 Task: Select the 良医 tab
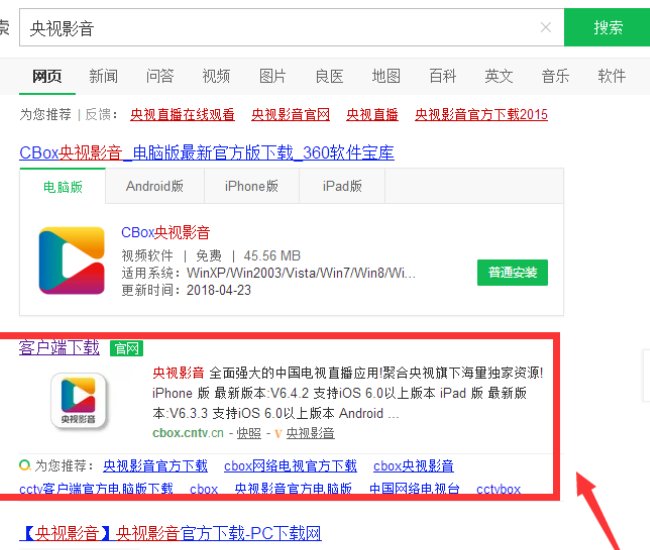[329, 76]
